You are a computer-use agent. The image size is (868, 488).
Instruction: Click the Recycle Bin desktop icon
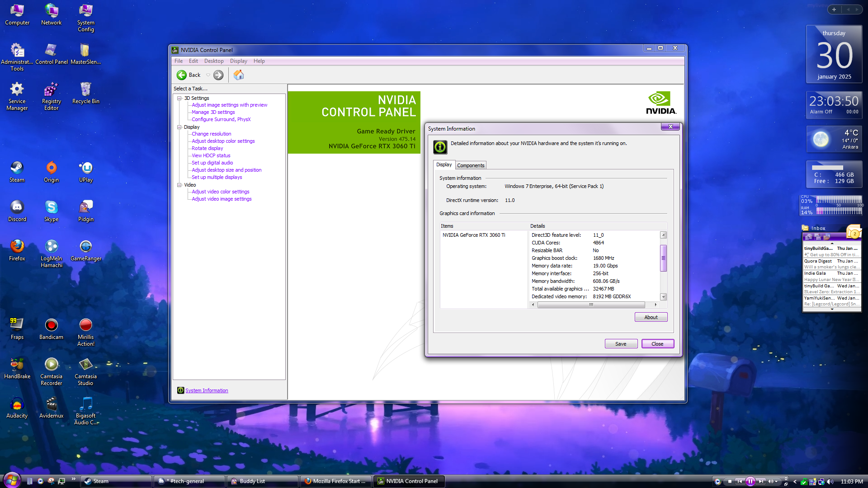(x=85, y=94)
